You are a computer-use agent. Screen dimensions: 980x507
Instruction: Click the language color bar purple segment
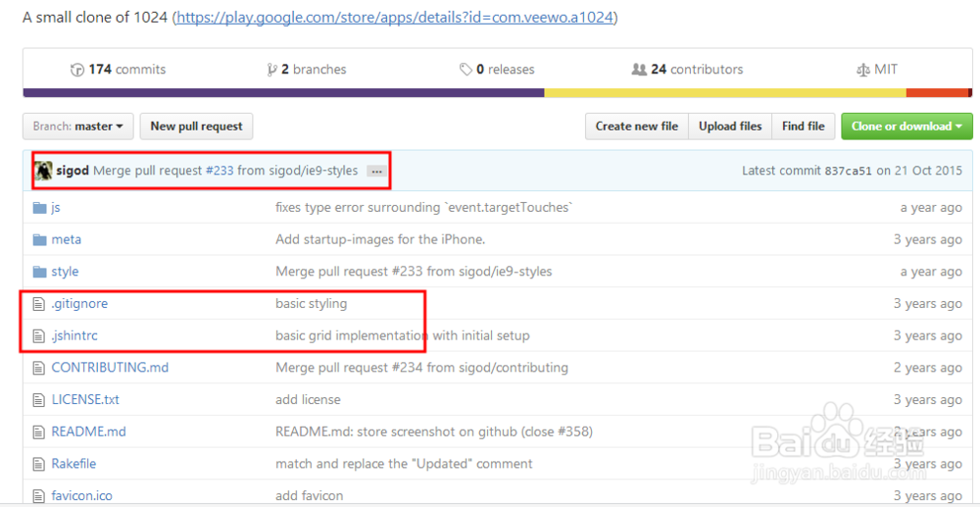coord(283,93)
